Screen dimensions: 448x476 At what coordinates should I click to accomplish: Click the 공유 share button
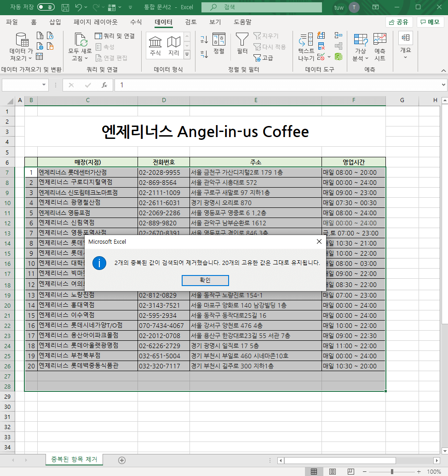399,22
